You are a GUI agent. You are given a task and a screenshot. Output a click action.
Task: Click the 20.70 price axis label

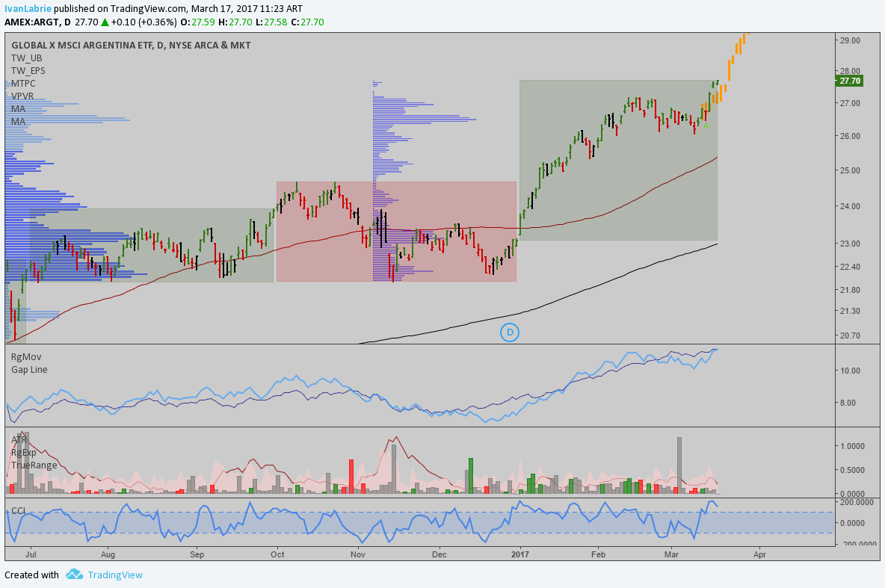(850, 335)
